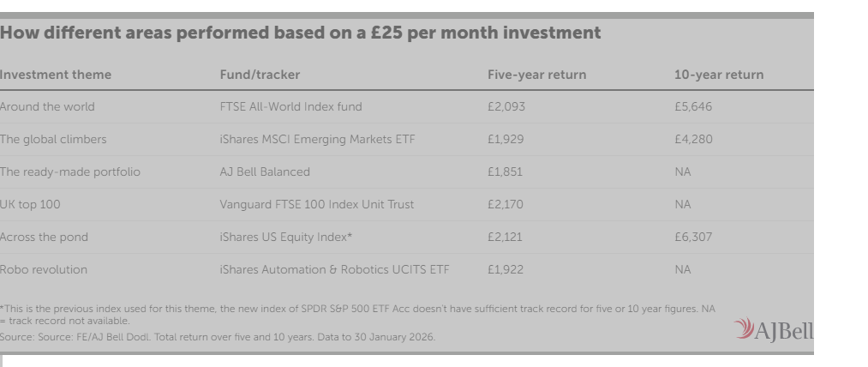The image size is (868, 367).
Task: Click Vanguard FTSE 100 Index Unit Trust
Action: (x=316, y=204)
